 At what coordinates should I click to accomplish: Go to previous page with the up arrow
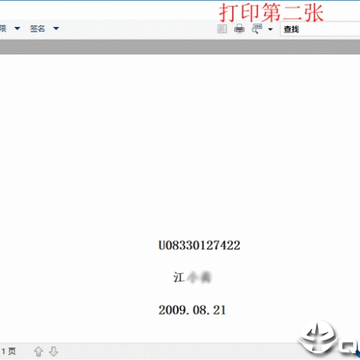39,351
